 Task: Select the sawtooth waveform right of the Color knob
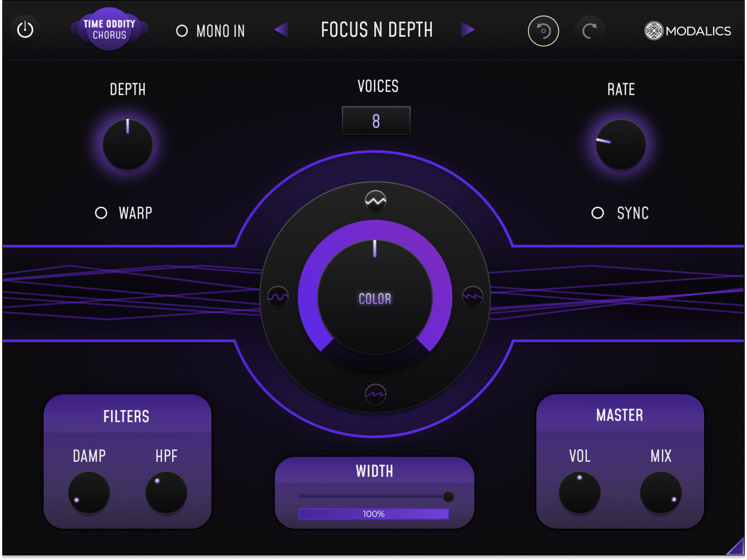[472, 297]
